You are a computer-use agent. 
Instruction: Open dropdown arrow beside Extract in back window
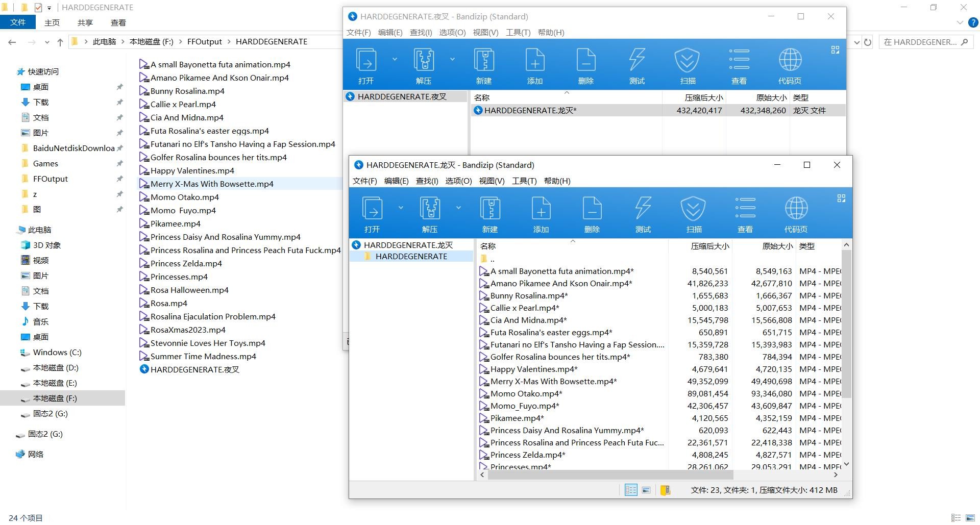click(x=452, y=59)
